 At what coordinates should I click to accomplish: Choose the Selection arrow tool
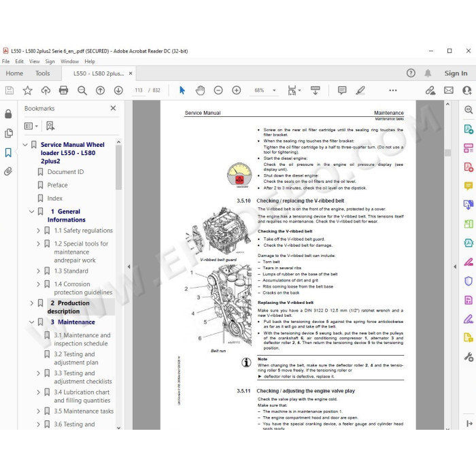pos(182,90)
